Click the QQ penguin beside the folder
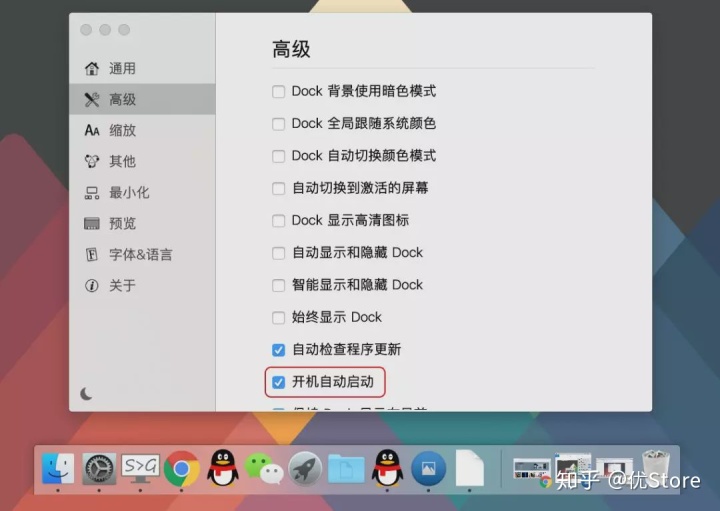Image resolution: width=720 pixels, height=511 pixels. pyautogui.click(x=387, y=468)
